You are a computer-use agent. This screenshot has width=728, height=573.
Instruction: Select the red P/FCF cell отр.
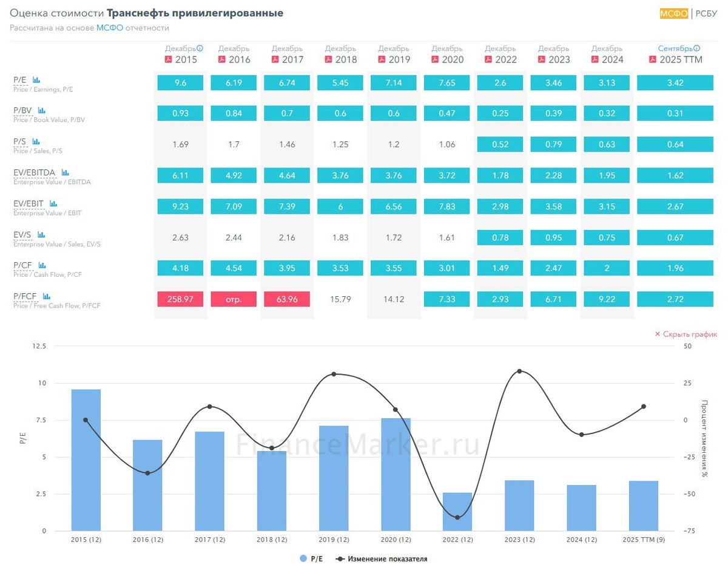coord(234,299)
